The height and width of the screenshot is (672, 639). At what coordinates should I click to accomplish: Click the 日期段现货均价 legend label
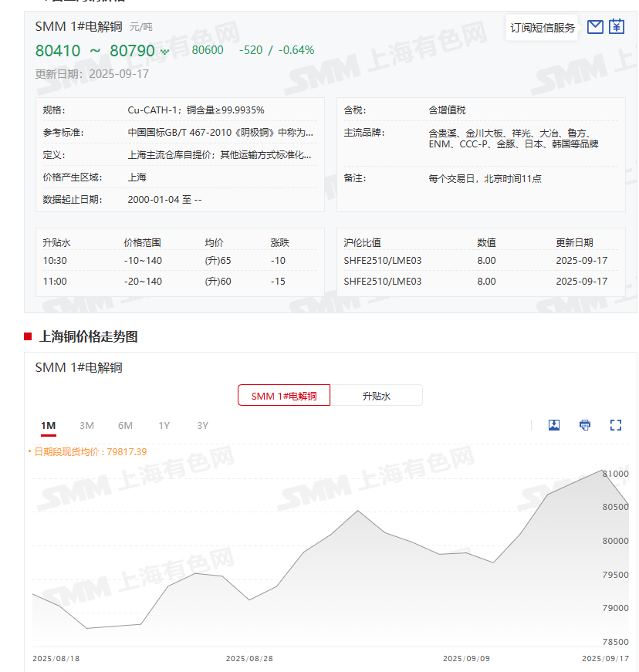pyautogui.click(x=89, y=451)
